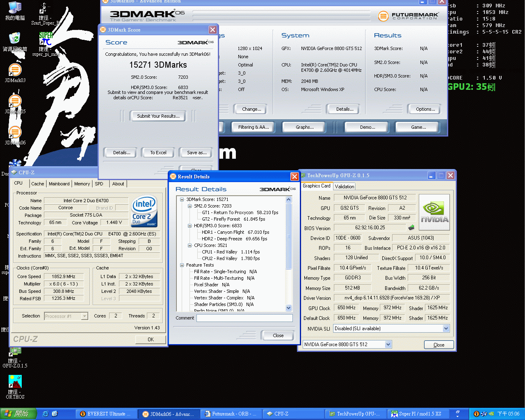
Task: Click the OK button in CPU-Z
Action: click(151, 339)
